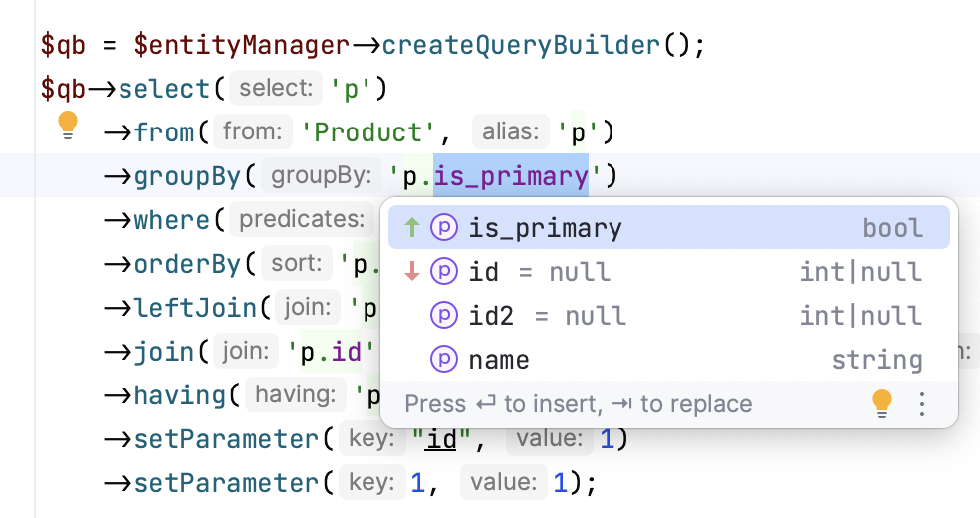Click the yellow lightbulb in the editor gutter
This screenshot has width=980, height=518.
[x=68, y=126]
